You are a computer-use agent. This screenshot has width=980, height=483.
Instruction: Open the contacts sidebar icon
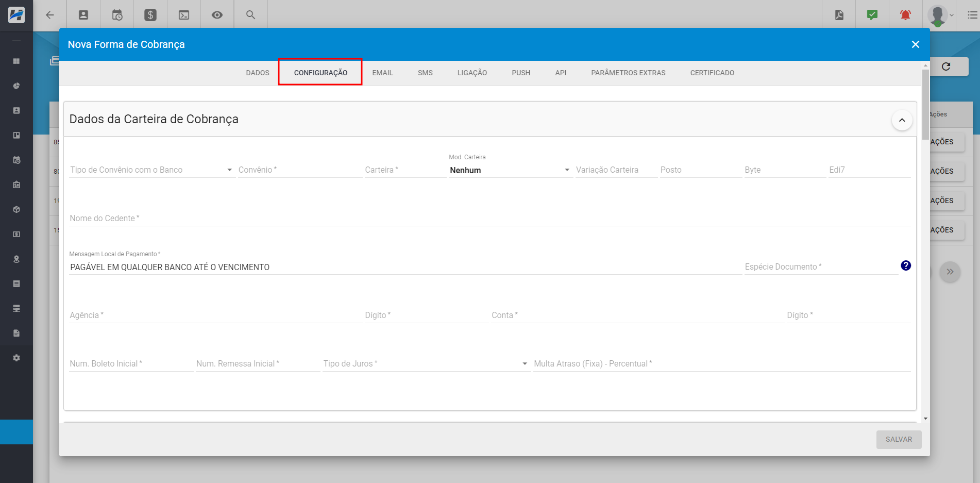(16, 111)
